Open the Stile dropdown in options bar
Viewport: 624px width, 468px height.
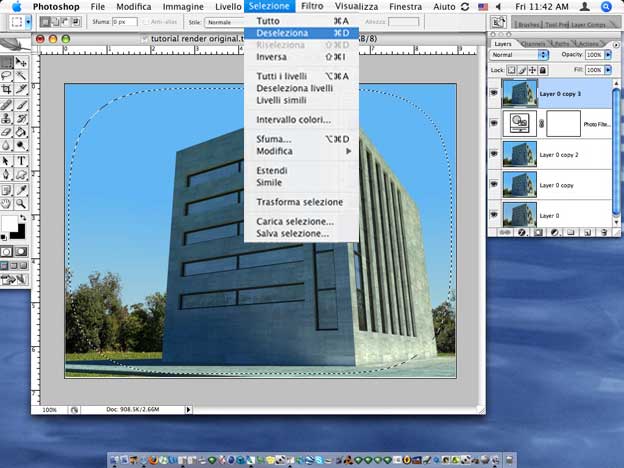225,21
